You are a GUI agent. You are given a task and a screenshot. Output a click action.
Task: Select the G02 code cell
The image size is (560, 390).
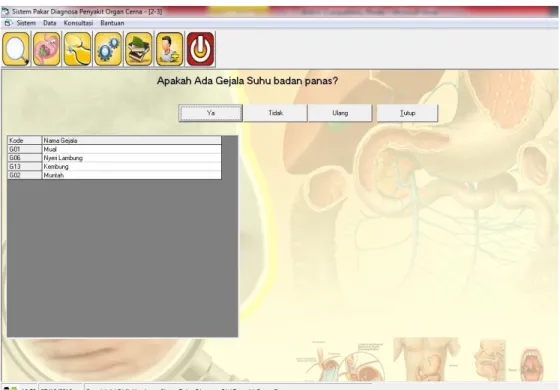25,175
